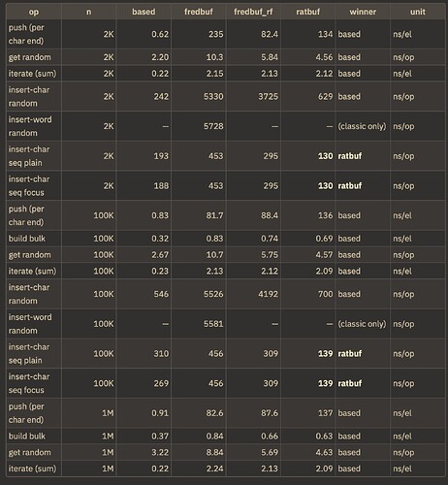
Task: Select the 'fredbuf_rf' column header
Action: point(253,12)
